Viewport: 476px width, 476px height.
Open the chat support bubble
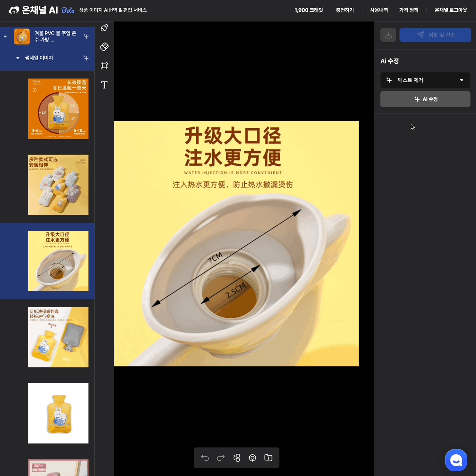coord(456,460)
